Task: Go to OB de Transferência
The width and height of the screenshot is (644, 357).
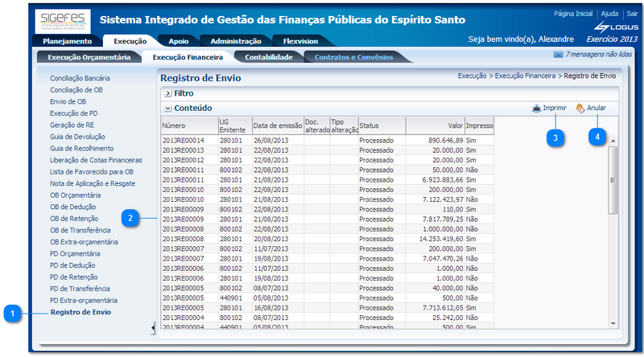Action: pos(80,230)
